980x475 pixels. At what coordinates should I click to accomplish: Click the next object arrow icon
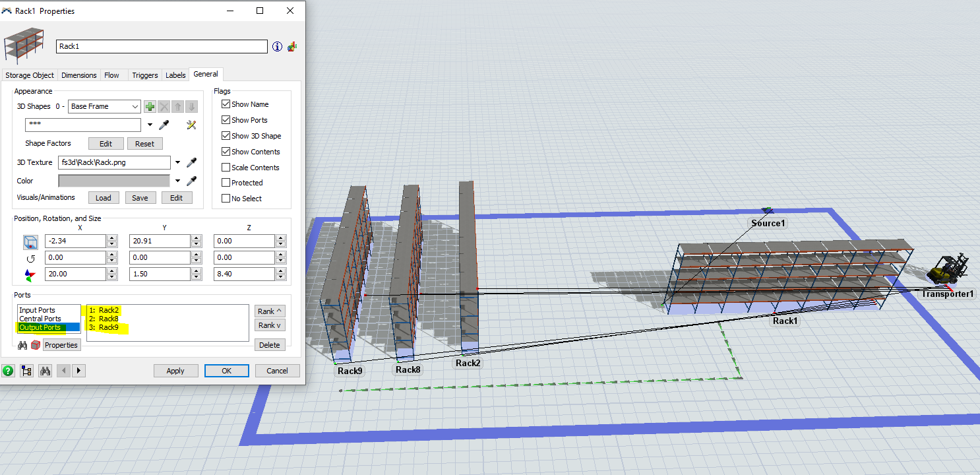pos(79,371)
